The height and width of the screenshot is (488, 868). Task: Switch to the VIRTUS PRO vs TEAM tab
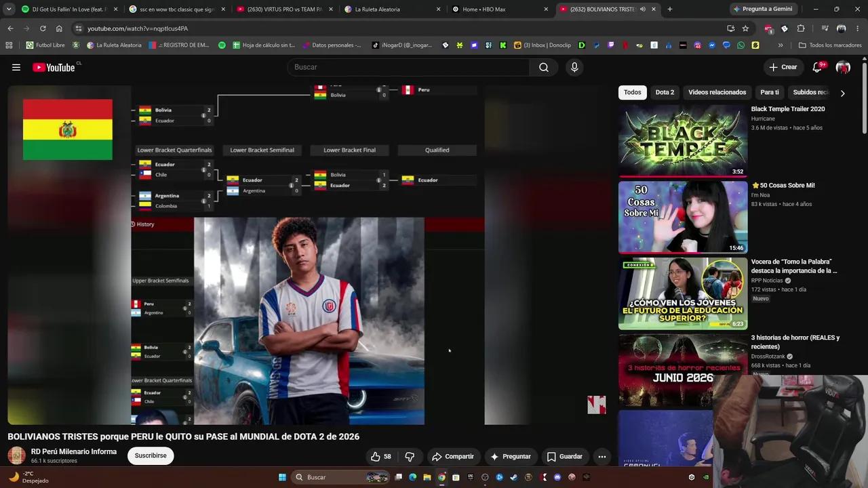pyautogui.click(x=284, y=9)
